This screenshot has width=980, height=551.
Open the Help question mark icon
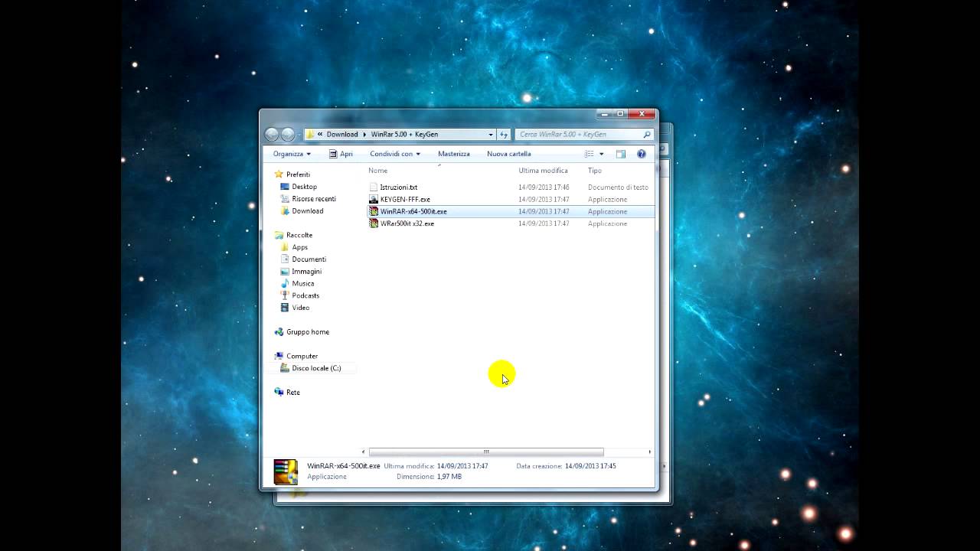[x=642, y=154]
